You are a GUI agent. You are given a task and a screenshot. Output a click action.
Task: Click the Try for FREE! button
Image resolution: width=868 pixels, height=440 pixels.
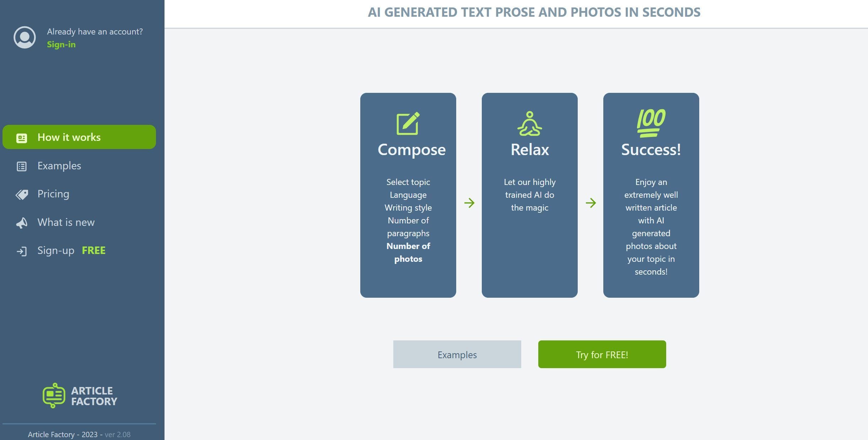[x=602, y=354]
